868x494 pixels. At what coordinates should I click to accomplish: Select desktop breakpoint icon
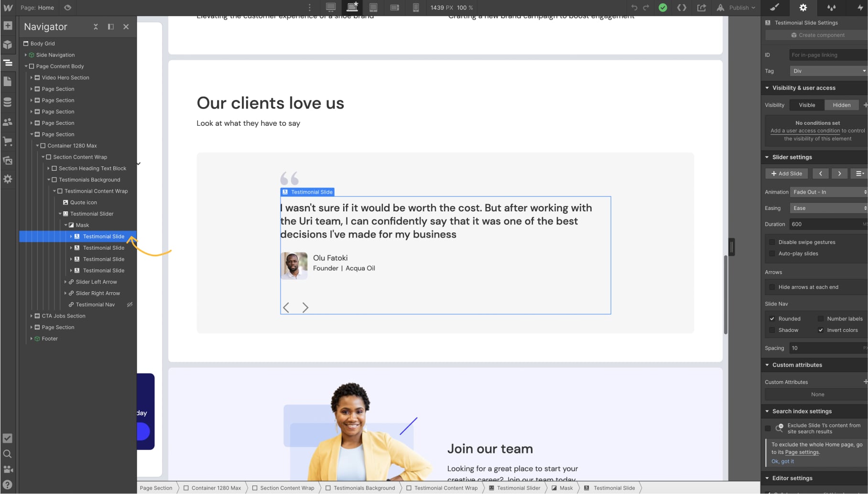331,7
